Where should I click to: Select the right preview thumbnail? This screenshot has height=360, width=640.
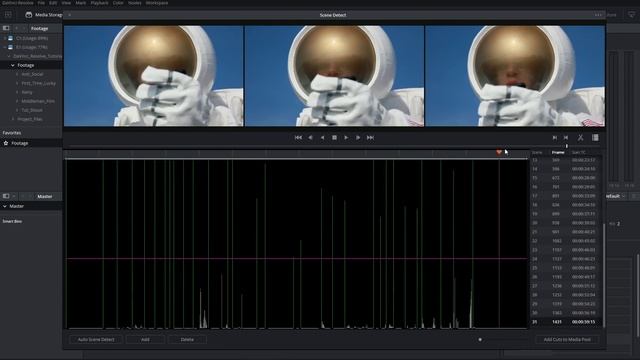(515, 76)
